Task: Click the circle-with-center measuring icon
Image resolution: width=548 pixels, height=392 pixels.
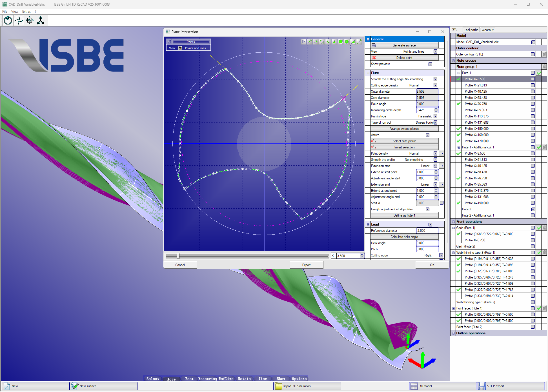Action: click(x=347, y=42)
